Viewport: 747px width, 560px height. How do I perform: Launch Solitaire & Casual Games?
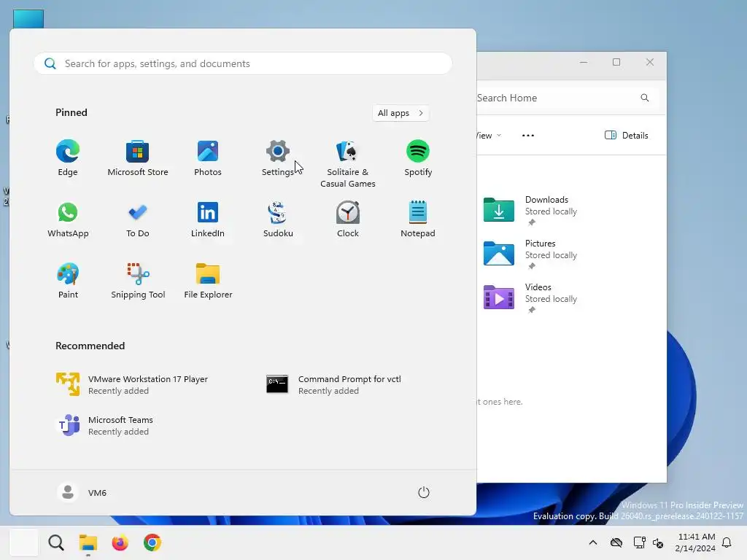click(348, 164)
